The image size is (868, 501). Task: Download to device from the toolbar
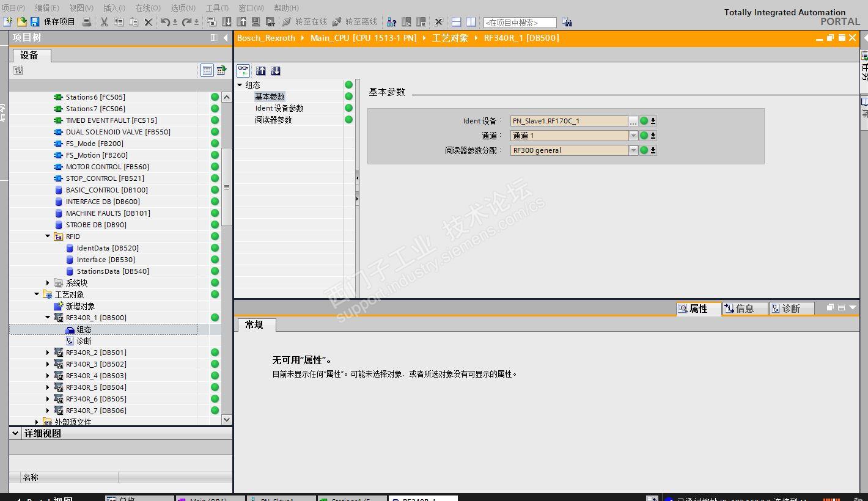(x=227, y=22)
